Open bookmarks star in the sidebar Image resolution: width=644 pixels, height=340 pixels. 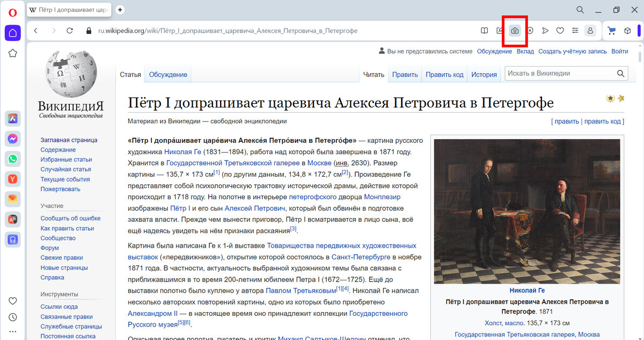pos(13,53)
